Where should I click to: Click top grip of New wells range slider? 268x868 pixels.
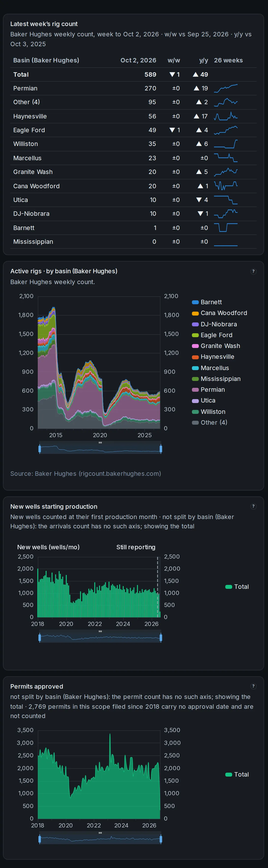tap(100, 631)
